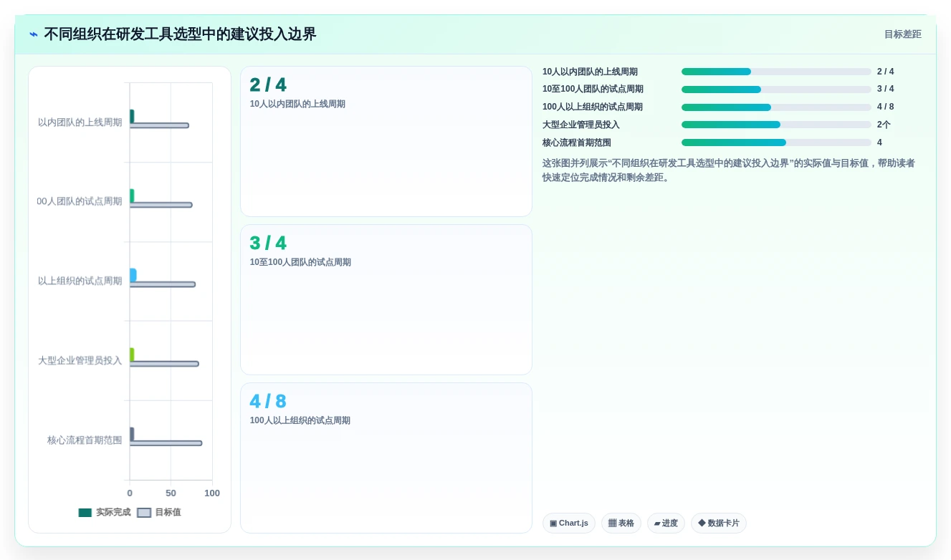This screenshot has width=951, height=560.
Task: Click the description paragraph starting with 这张图并列展示
Action: click(x=729, y=170)
